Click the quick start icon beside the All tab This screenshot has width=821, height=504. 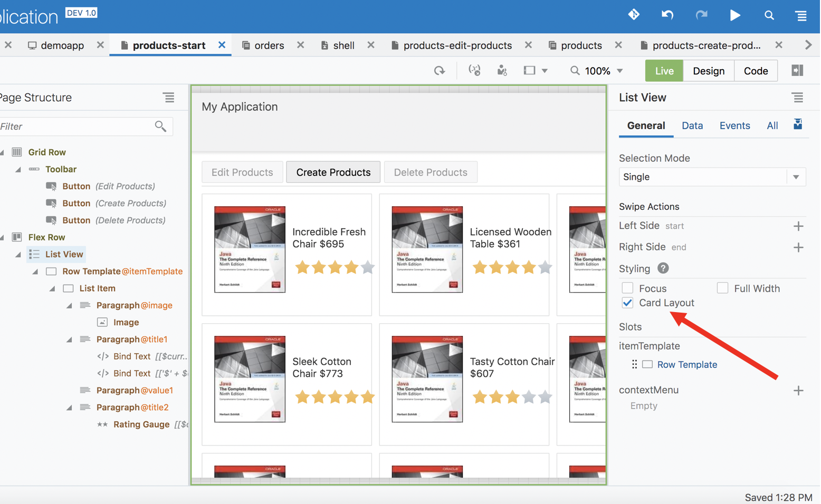798,124
